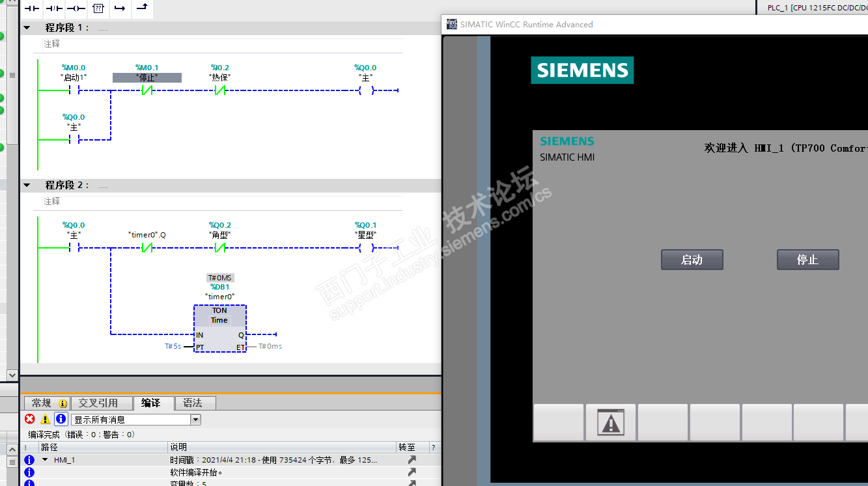
Task: Click the blue info icon in the HMI_1 row
Action: [x=29, y=460]
